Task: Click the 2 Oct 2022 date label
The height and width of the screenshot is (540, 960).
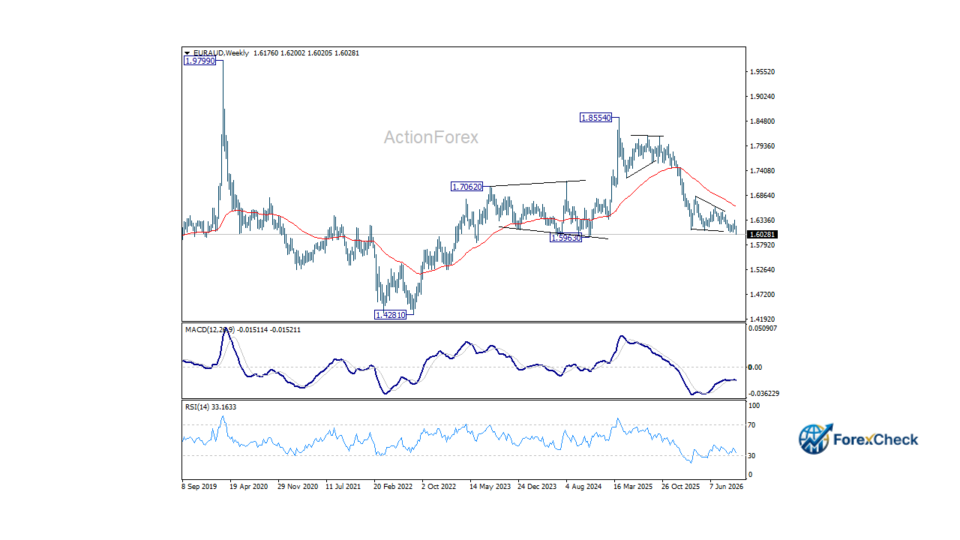Action: [x=439, y=487]
